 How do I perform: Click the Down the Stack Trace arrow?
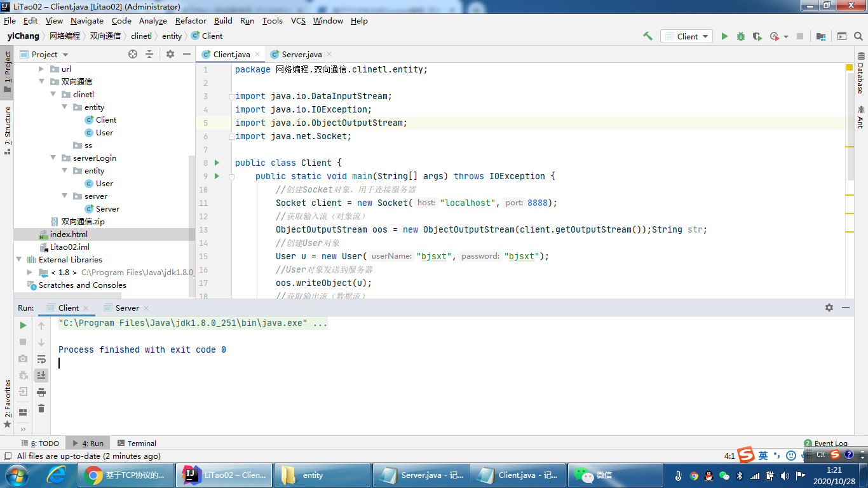[41, 342]
